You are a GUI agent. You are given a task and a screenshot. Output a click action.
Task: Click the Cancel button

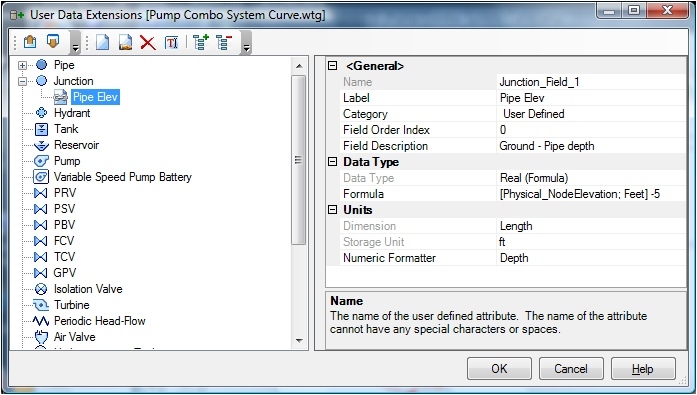pyautogui.click(x=571, y=368)
